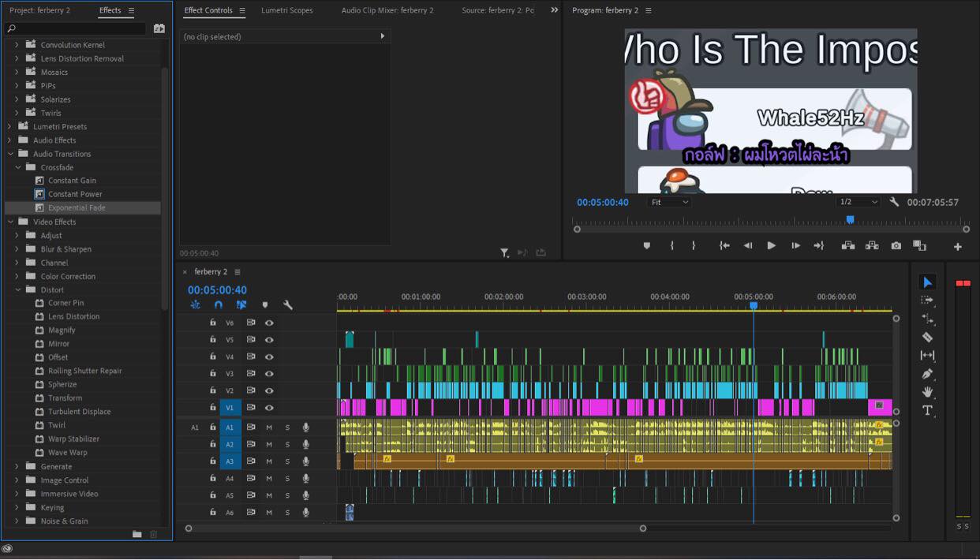
Task: Select the Ripple Edit tool
Action: coord(927,319)
